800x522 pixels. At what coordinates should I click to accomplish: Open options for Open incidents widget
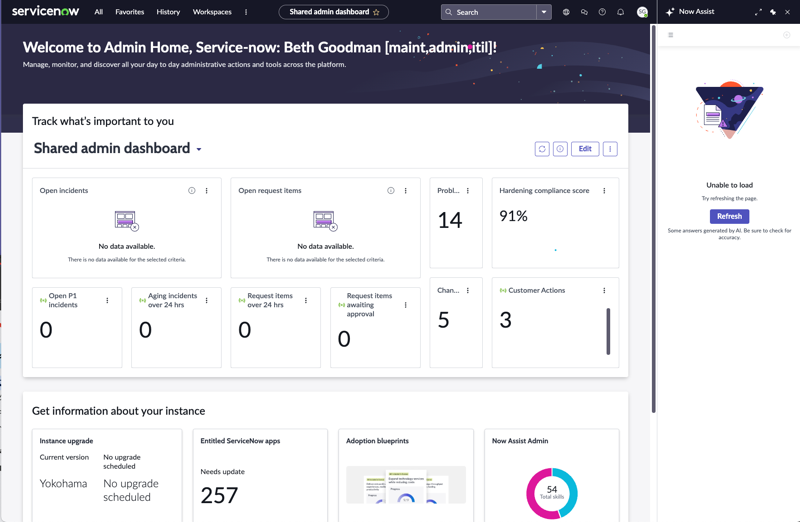[207, 190]
